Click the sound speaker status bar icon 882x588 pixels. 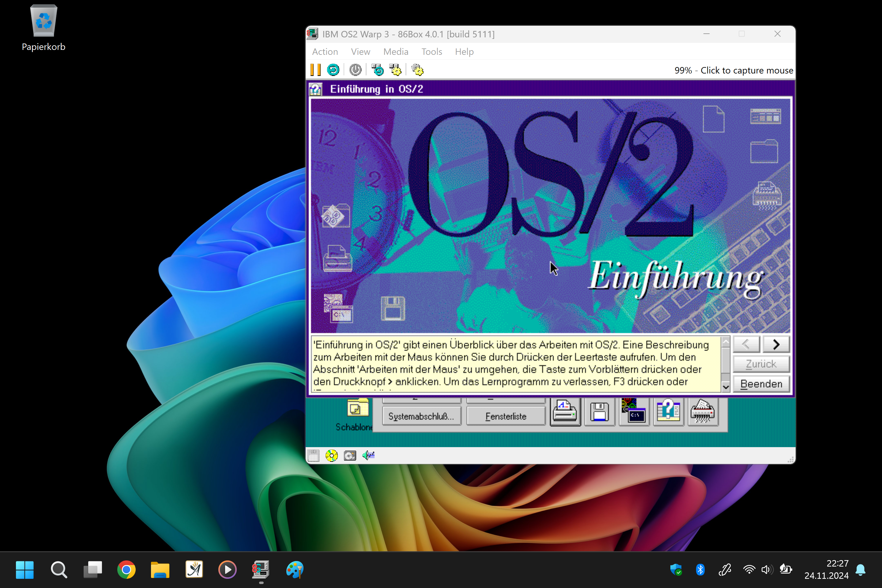pyautogui.click(x=368, y=455)
